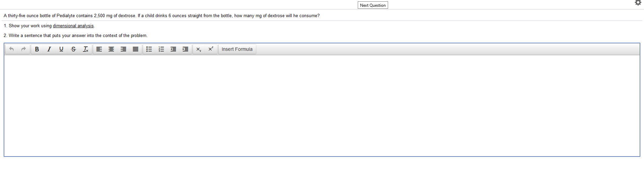Viewport: 644px width, 178px height.
Task: Enable superscript formatting
Action: click(x=211, y=49)
